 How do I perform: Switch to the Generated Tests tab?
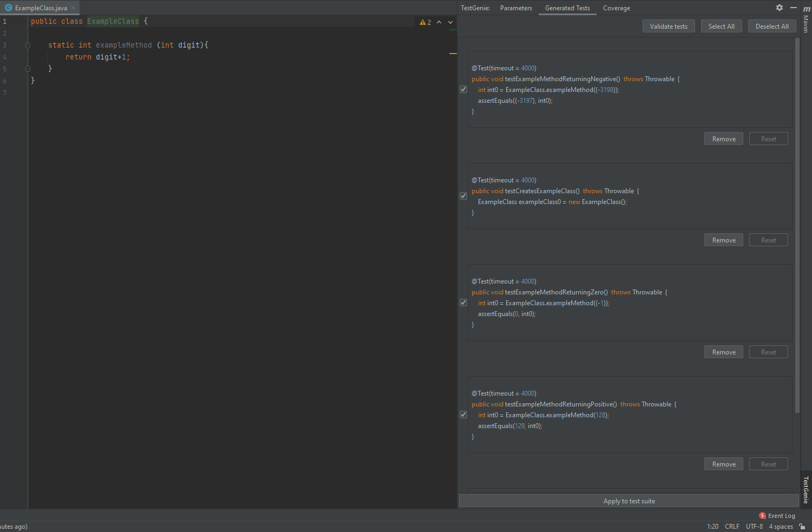(x=567, y=8)
